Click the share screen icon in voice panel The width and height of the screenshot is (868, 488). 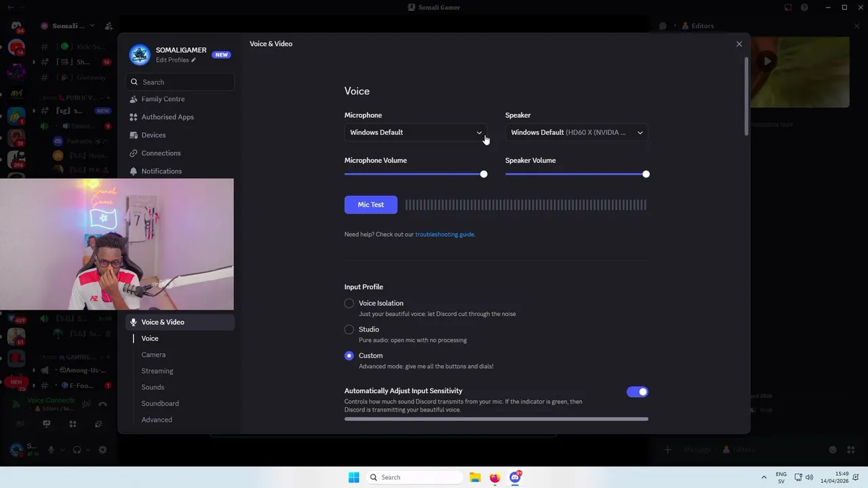(46, 424)
